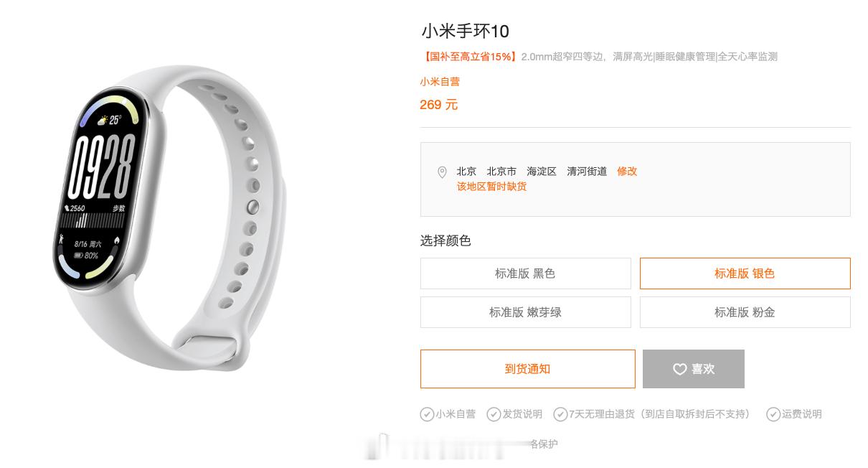Click the 小米自营 orange seller label

pyautogui.click(x=440, y=82)
